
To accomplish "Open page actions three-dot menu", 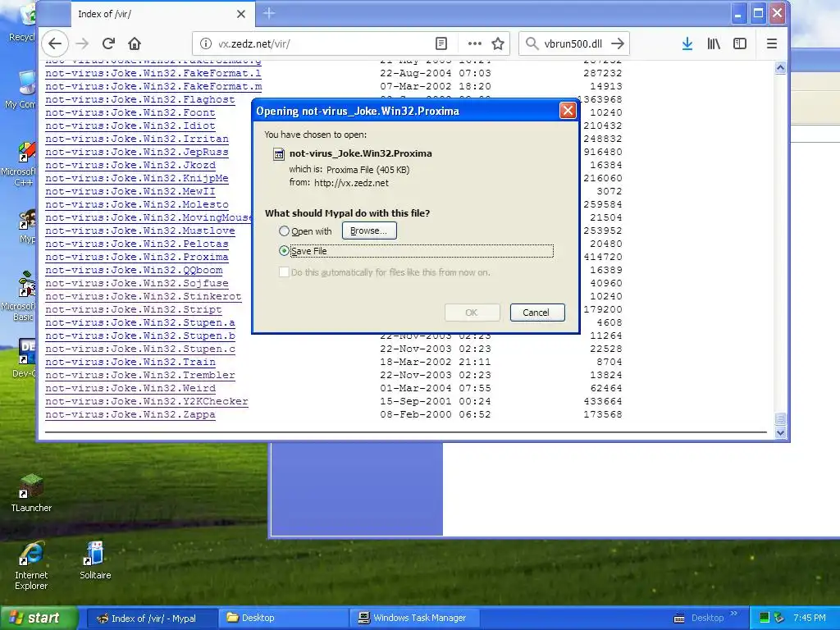I will (x=475, y=44).
